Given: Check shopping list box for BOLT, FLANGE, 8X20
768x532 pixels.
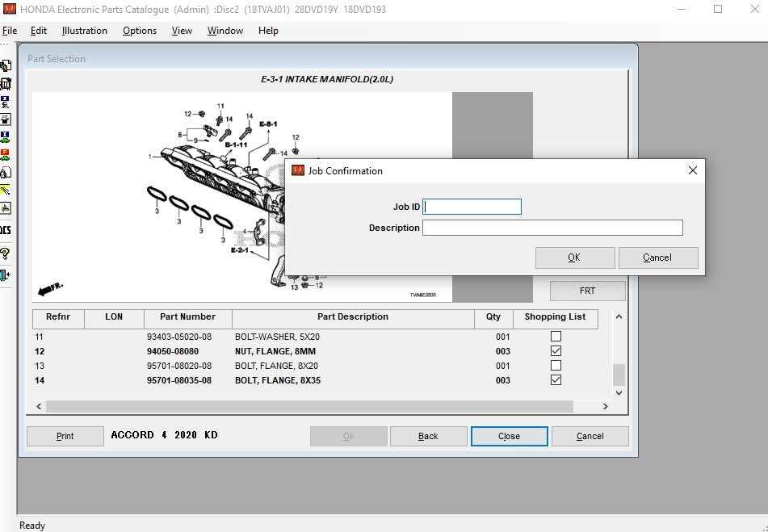Looking at the screenshot, I should point(556,366).
